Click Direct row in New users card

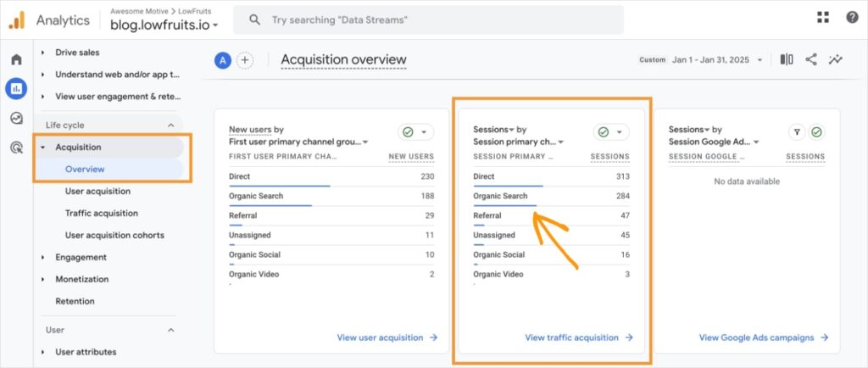pyautogui.click(x=331, y=176)
